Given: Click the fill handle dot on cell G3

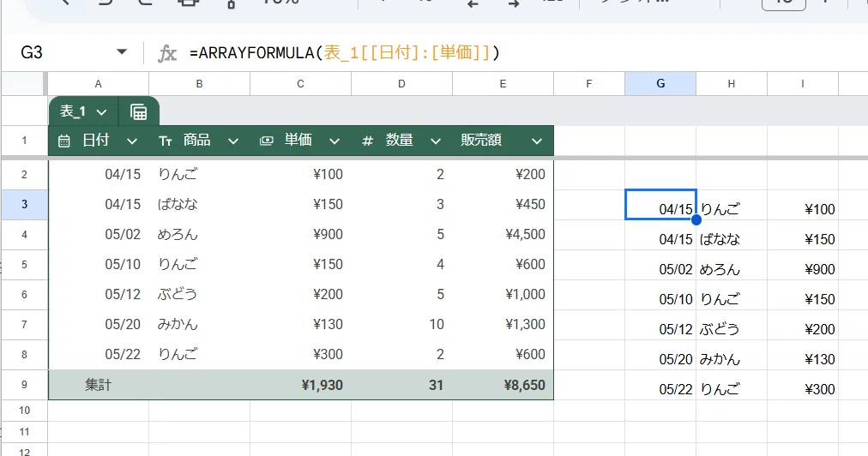Looking at the screenshot, I should tap(696, 219).
